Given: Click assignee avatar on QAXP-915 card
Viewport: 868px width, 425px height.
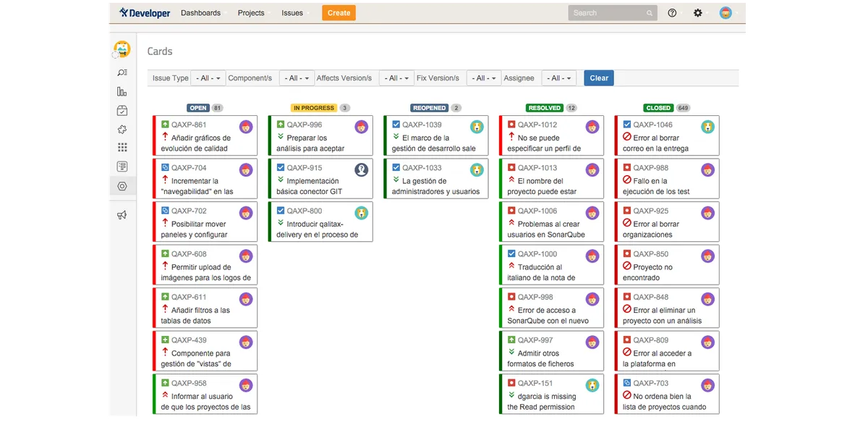Looking at the screenshot, I should coord(362,169).
